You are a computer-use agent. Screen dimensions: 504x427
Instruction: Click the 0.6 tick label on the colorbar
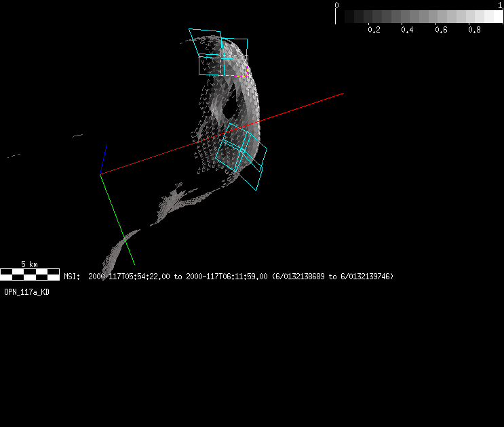point(441,30)
